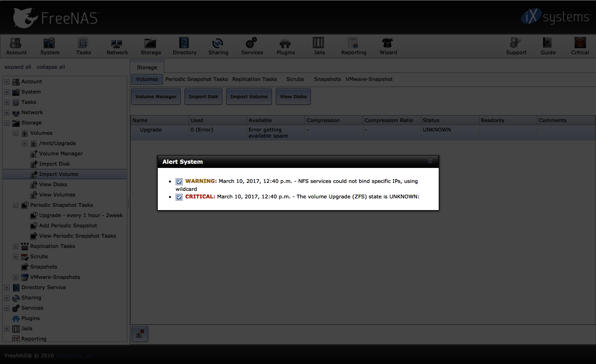
Task: Expand the Scrubs tree node
Action: point(15,256)
